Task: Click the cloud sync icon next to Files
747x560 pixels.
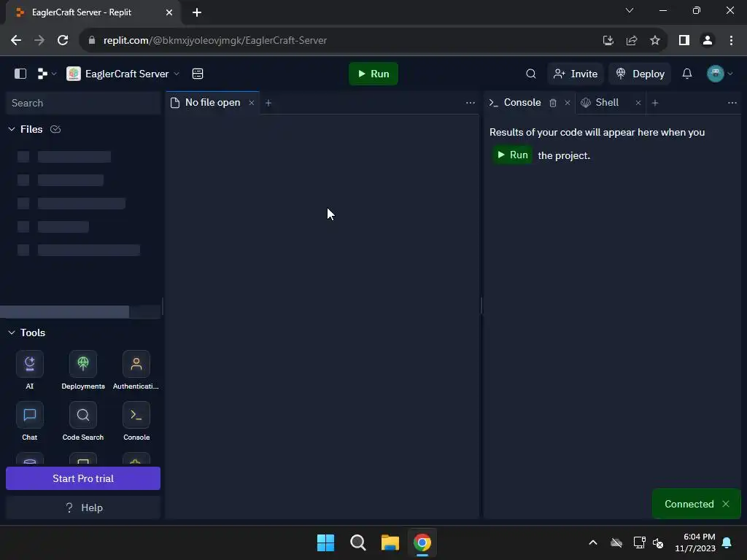Action: (55, 129)
